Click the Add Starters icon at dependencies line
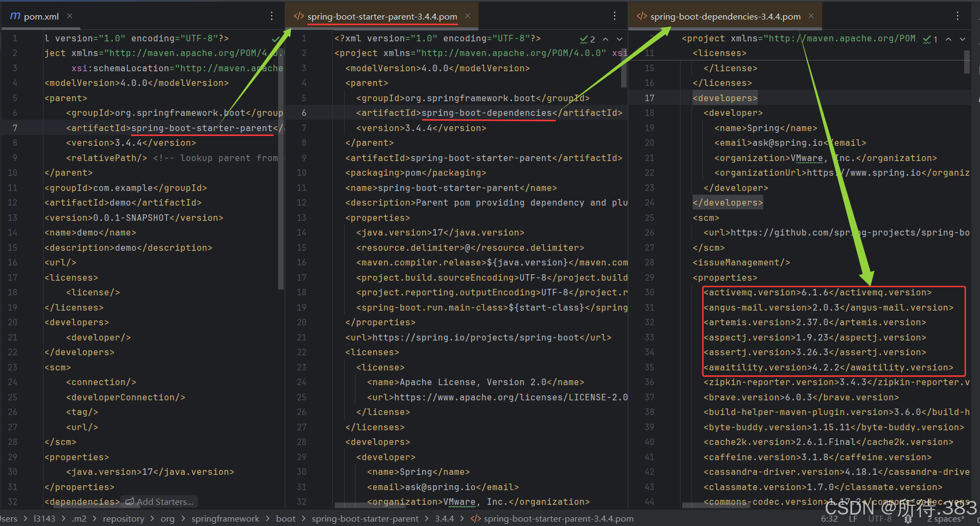Viewport: 980px width, 526px height. pyautogui.click(x=130, y=502)
